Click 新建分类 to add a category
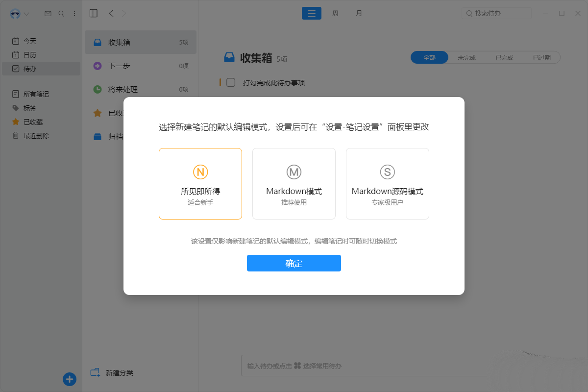This screenshot has width=588, height=392. (x=112, y=373)
